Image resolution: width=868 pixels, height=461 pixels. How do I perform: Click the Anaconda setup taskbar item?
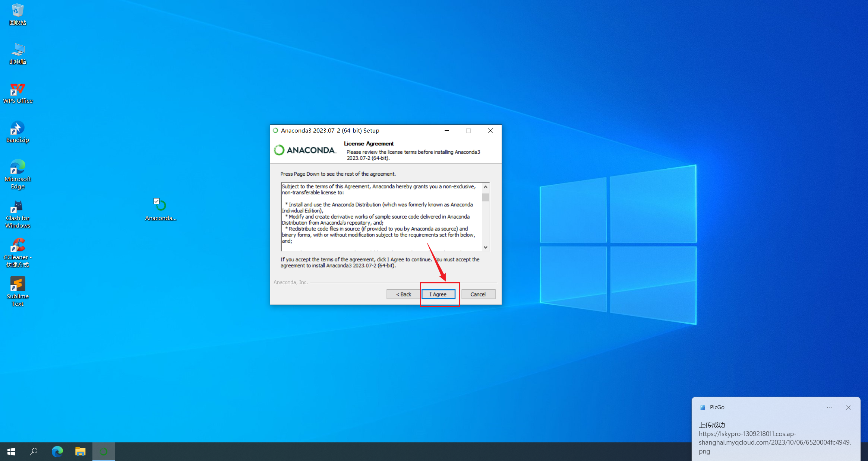(x=104, y=452)
